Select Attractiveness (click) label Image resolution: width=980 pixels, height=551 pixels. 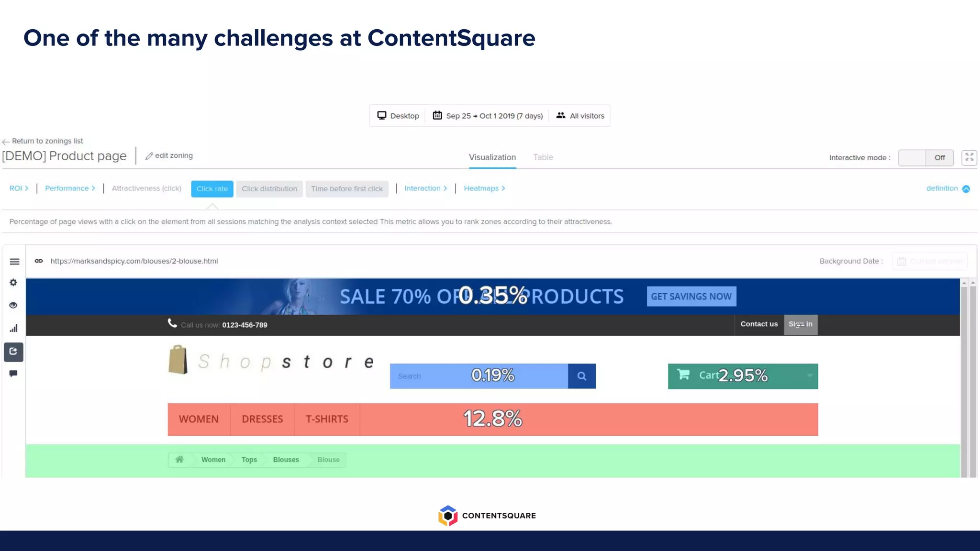click(146, 188)
